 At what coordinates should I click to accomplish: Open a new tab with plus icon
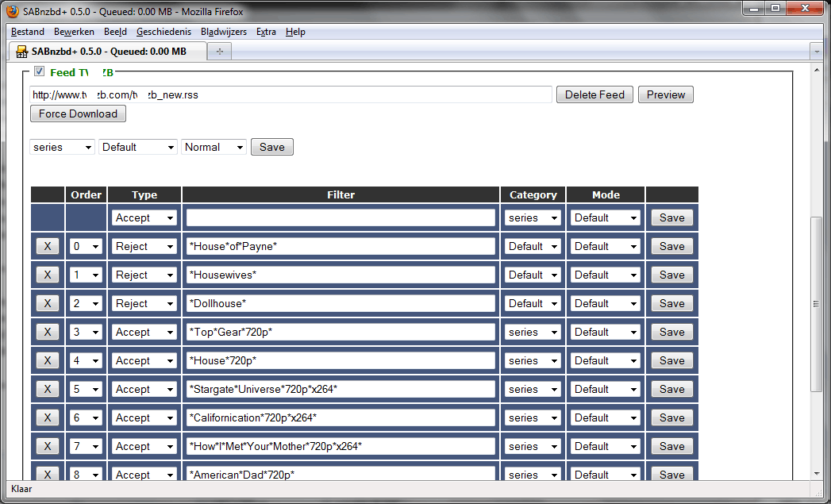pyautogui.click(x=219, y=52)
